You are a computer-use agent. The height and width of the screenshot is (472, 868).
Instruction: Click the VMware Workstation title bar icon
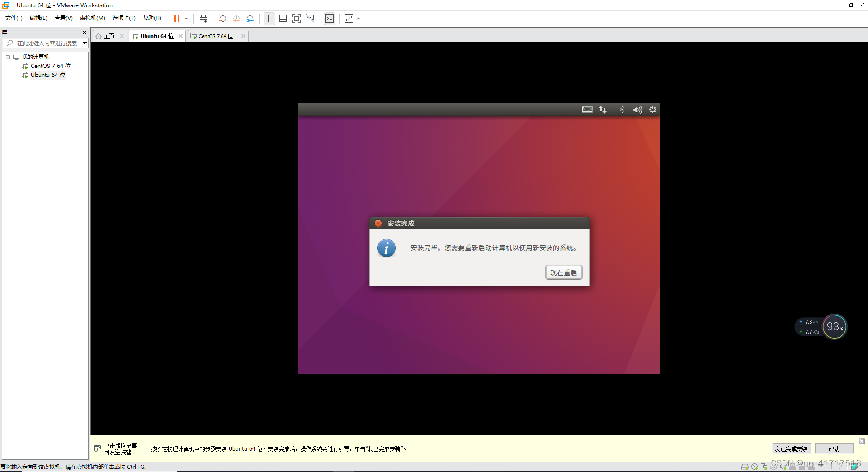6,5
